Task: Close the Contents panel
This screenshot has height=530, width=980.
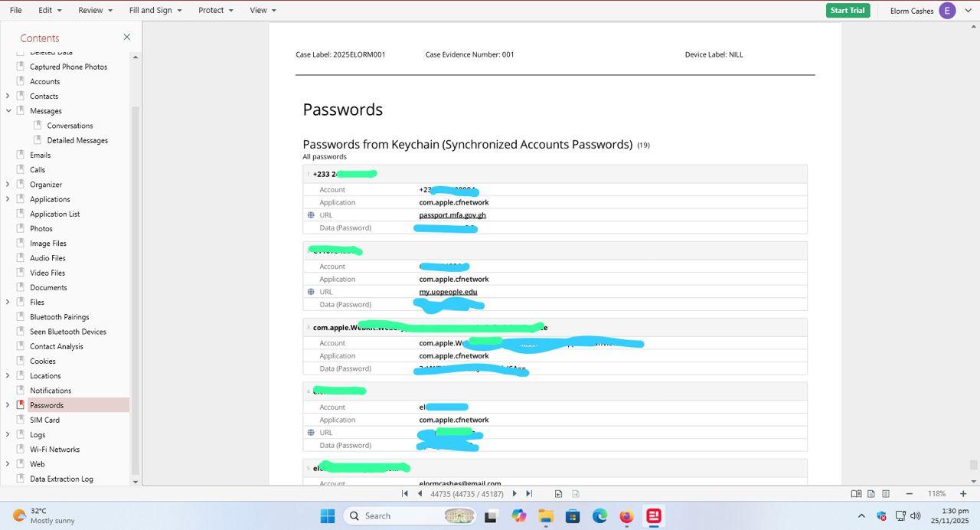Action: [x=127, y=38]
